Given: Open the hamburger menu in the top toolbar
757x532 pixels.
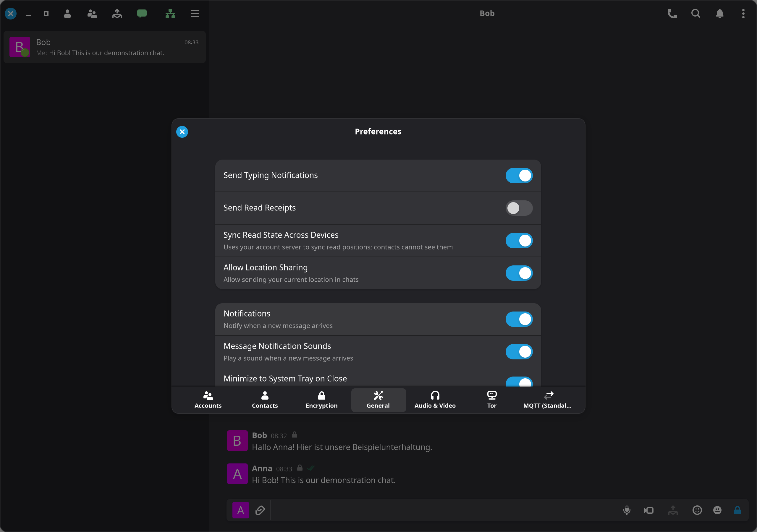Looking at the screenshot, I should point(195,14).
